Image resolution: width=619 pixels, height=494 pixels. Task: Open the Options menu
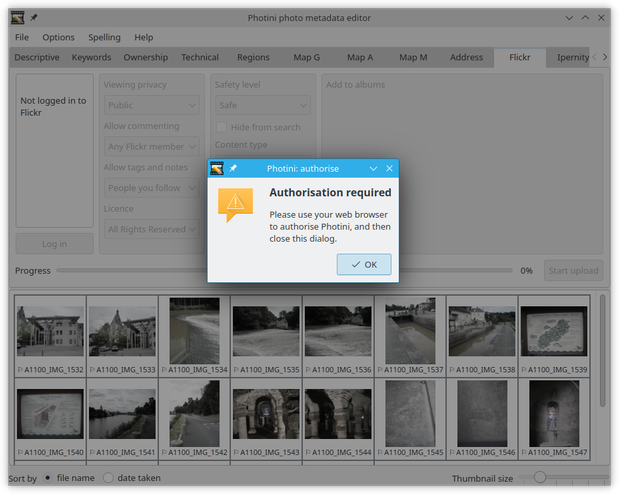[x=58, y=37]
